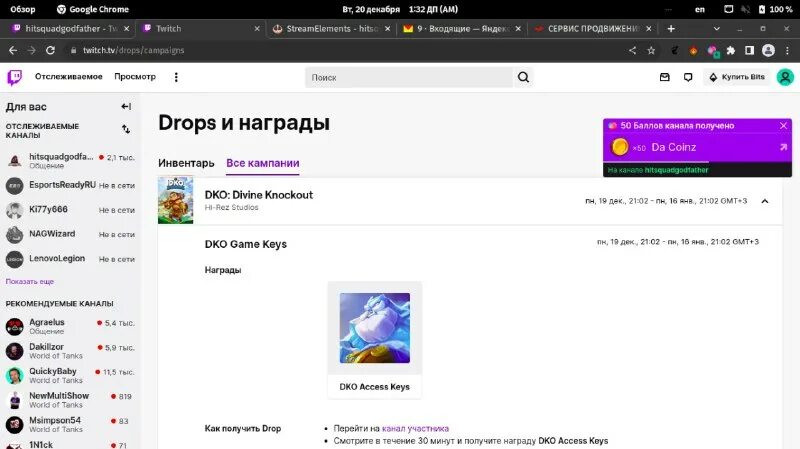Open Chrome profile avatar
Screen dimensions: 800x449
(768, 50)
